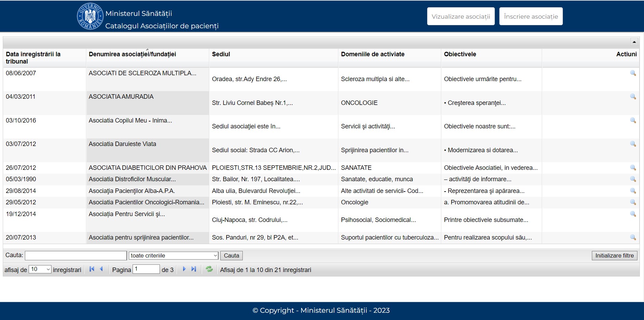Open the Vizualizare asociații tab
The height and width of the screenshot is (320, 644).
click(461, 16)
